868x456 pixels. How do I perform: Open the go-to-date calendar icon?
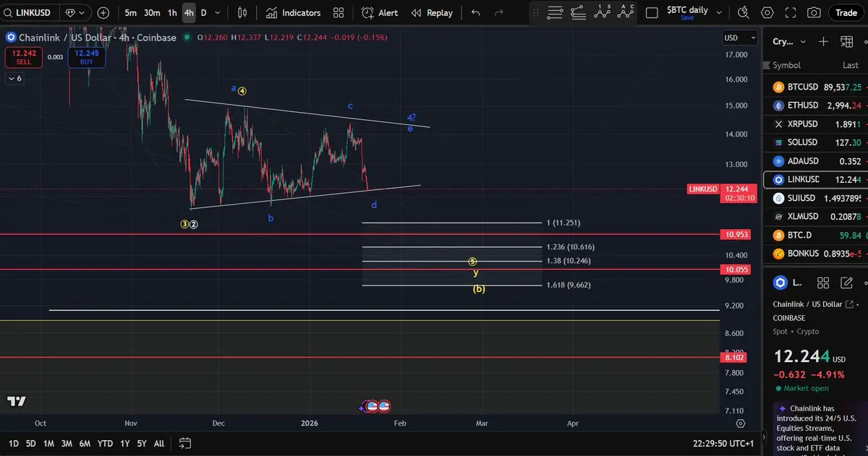185,443
